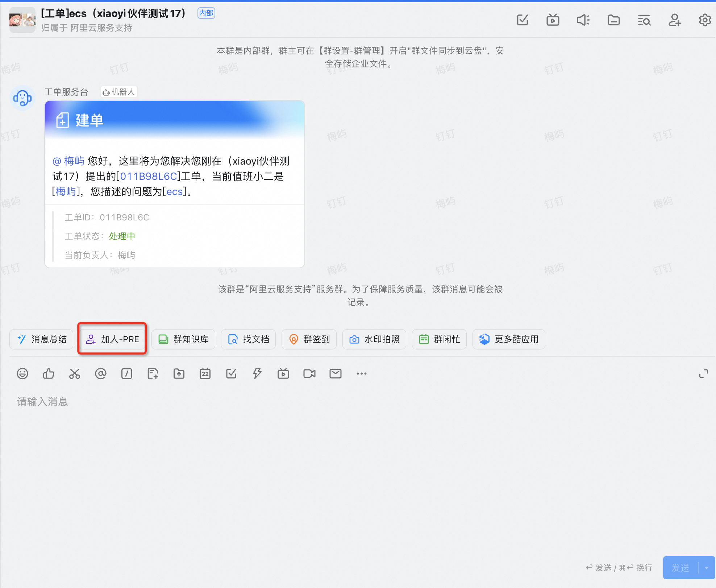Viewport: 716px width, 588px height.
Task: Click the group title [工单]ecs
Action: click(x=114, y=13)
